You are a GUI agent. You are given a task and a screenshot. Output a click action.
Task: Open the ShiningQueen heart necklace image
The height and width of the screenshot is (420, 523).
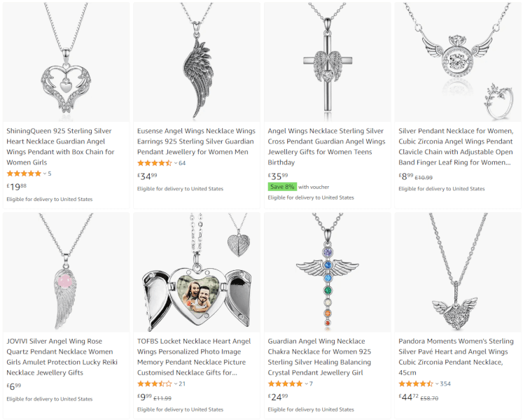66,62
